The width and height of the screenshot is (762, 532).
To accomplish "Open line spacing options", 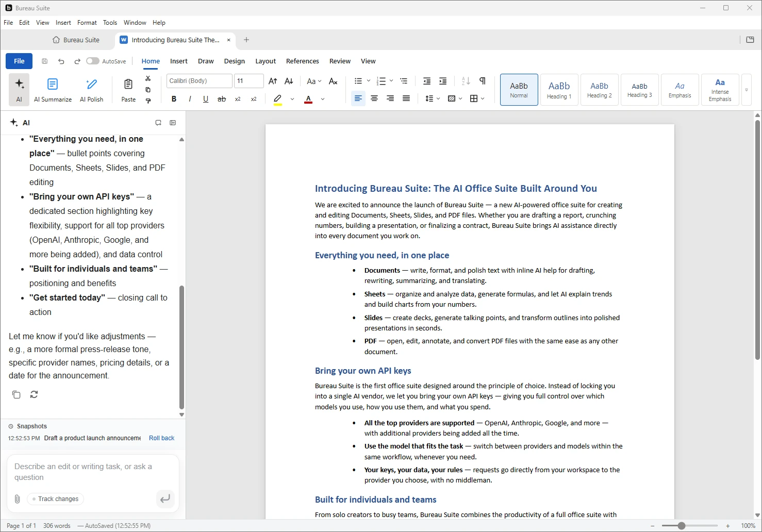I will pos(432,98).
